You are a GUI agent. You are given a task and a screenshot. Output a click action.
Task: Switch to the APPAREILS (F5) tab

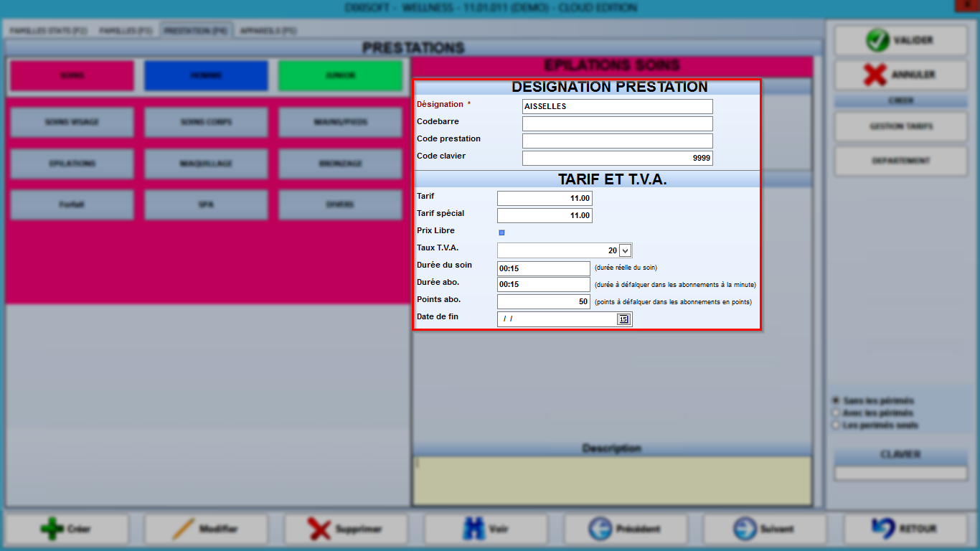[268, 31]
